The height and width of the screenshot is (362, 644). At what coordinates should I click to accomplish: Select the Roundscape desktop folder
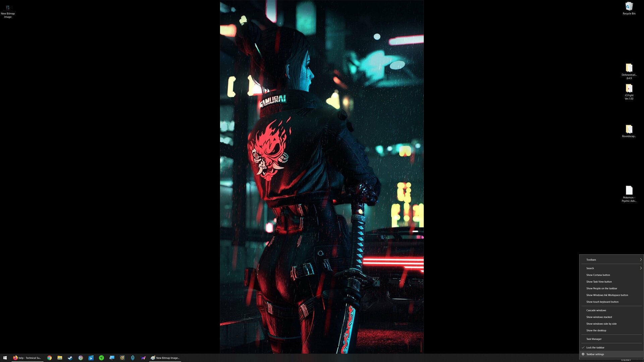point(629,131)
